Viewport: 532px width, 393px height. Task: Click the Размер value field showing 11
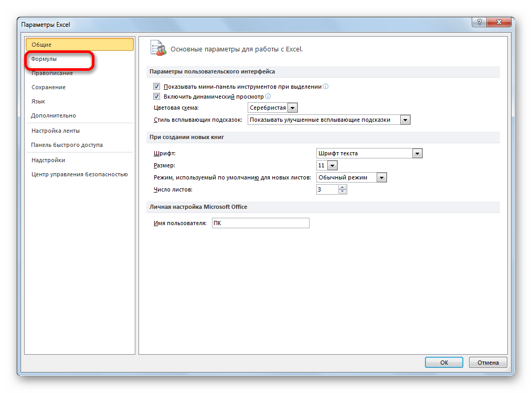coord(322,166)
